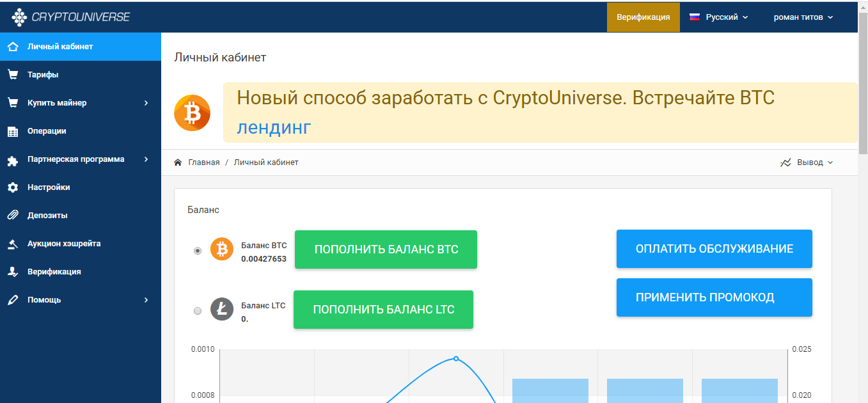The image size is (868, 403).
Task: Expand the Купить майнер submenu
Action: [80, 103]
